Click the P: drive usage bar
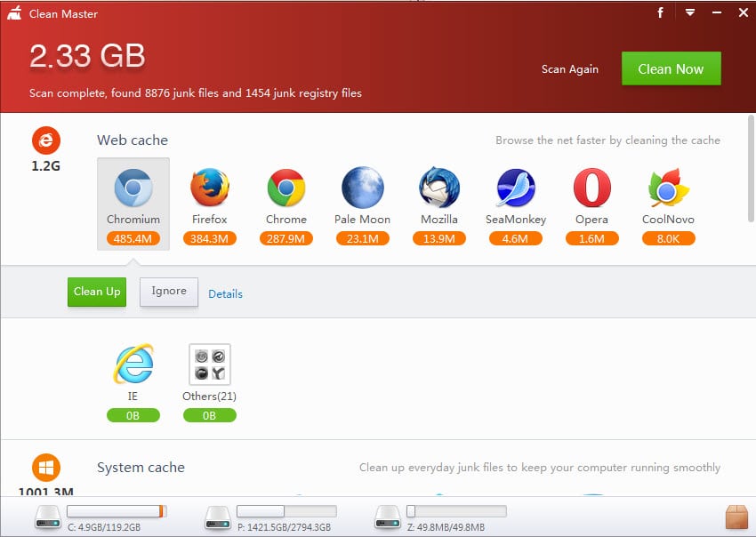 [x=286, y=511]
